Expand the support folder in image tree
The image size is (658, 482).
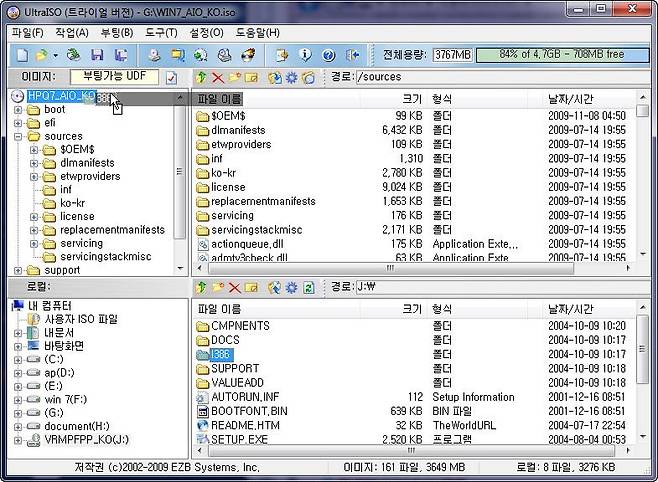point(18,271)
